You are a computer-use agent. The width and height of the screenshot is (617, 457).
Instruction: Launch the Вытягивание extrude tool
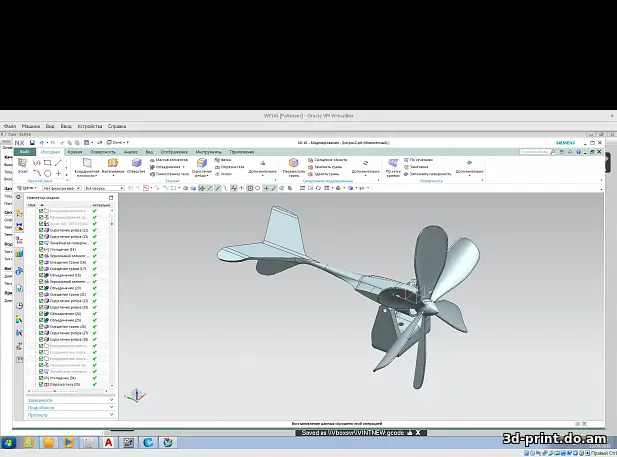click(113, 165)
